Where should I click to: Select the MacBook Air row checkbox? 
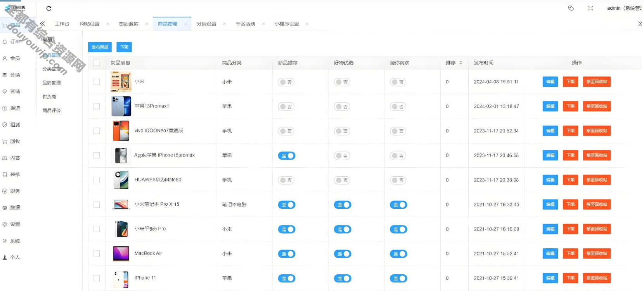97,253
